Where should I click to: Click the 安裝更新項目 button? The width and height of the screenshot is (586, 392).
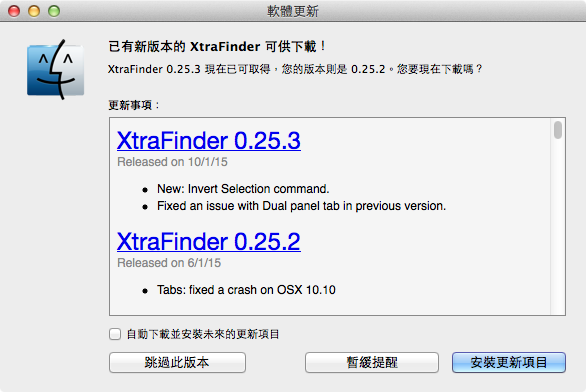click(509, 362)
